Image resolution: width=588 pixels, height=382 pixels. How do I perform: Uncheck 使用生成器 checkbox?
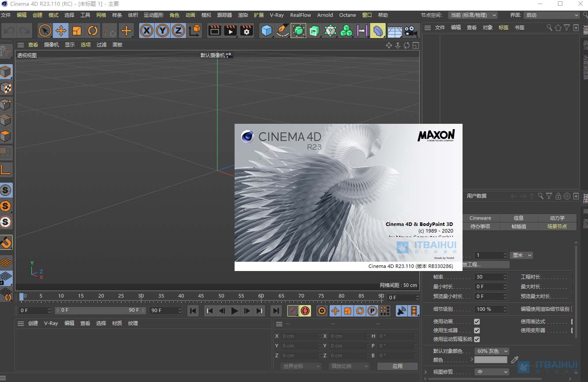pos(477,330)
